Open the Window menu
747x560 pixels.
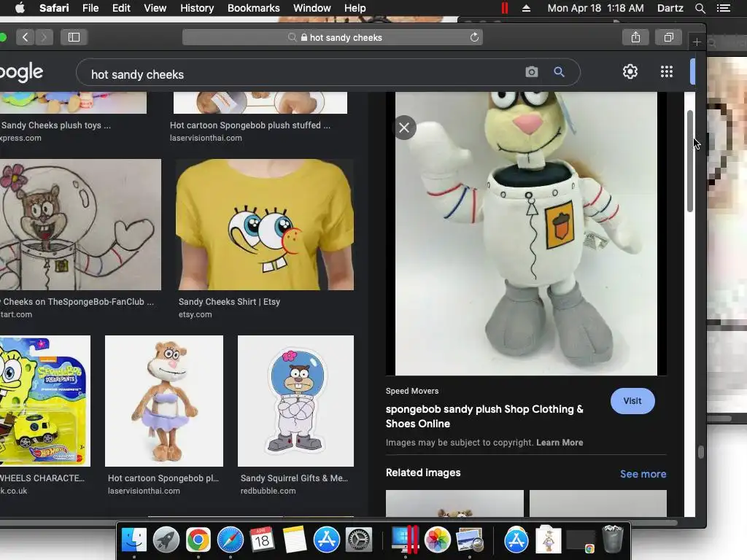312,8
